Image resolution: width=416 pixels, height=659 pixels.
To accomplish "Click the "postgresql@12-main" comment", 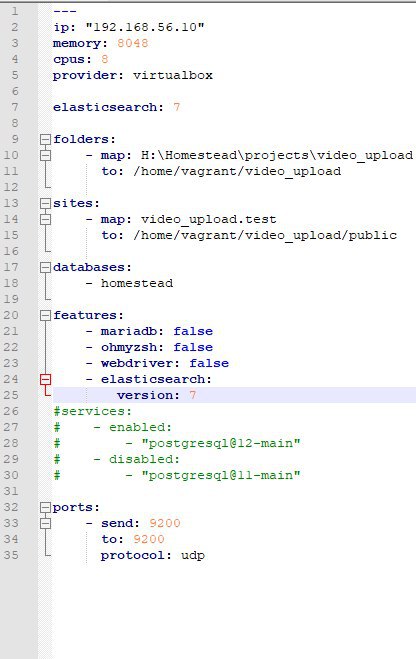I will tap(221, 443).
